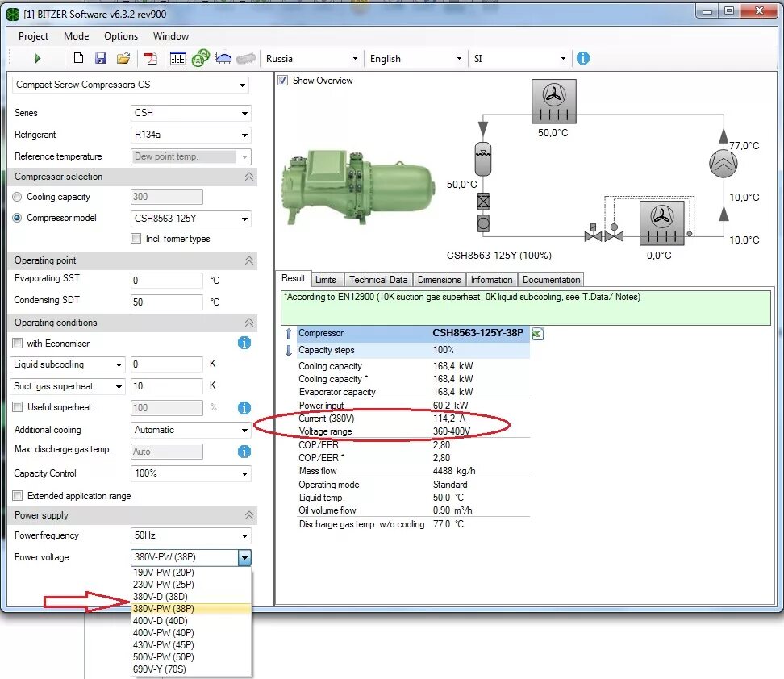784x679 pixels.
Task: Create a new document
Action: (78, 58)
